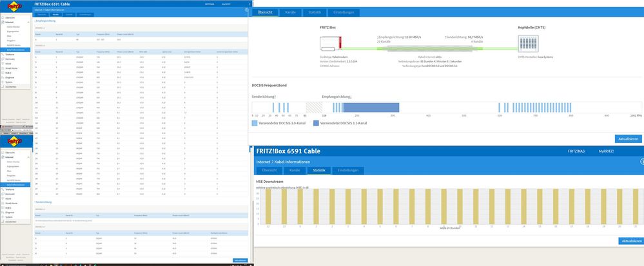Select Freigaben in the lower sidebar

coord(11,176)
